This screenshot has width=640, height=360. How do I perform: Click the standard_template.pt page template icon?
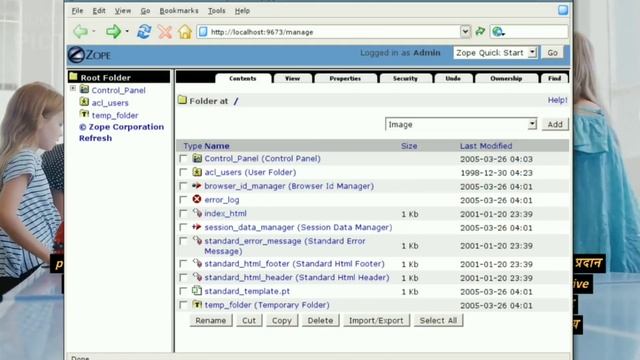197,291
